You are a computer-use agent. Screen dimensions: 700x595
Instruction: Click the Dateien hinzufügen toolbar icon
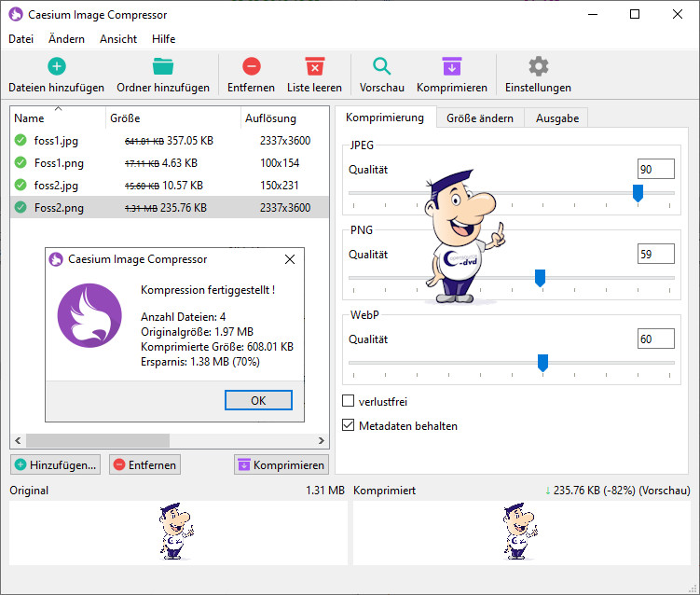pos(56,66)
